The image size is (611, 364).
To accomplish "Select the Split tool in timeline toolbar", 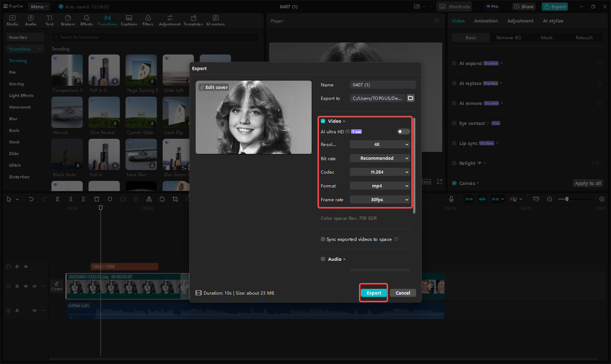I will click(x=57, y=199).
